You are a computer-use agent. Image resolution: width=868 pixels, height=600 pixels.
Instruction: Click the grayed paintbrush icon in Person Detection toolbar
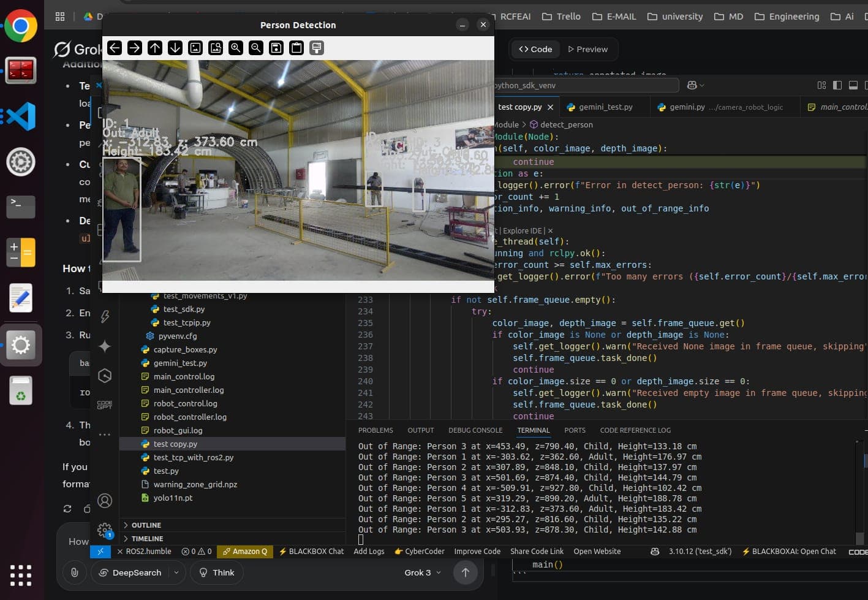(317, 48)
